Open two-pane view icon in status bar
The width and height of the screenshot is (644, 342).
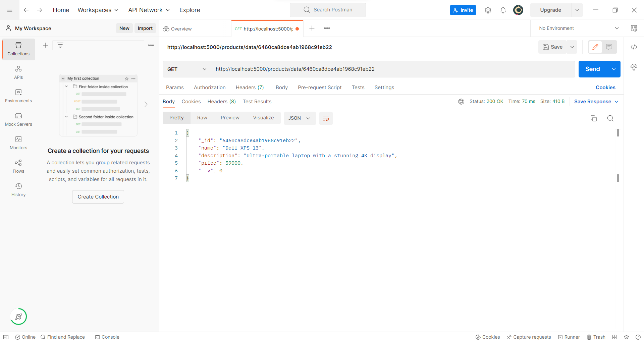click(x=614, y=337)
